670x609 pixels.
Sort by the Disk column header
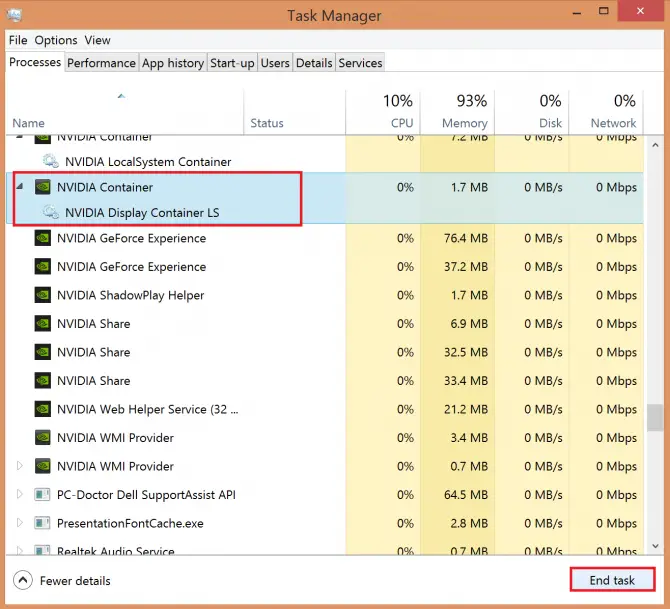pyautogui.click(x=532, y=112)
